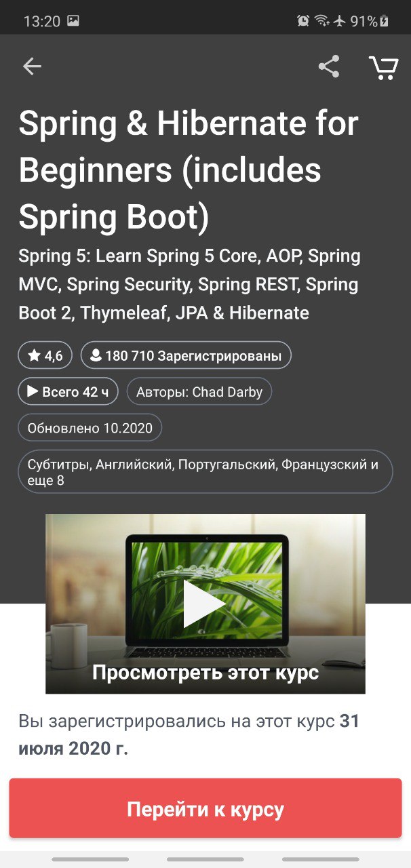Click the Перейти к курсу button
Viewport: 411px width, 868px height.
[x=206, y=809]
